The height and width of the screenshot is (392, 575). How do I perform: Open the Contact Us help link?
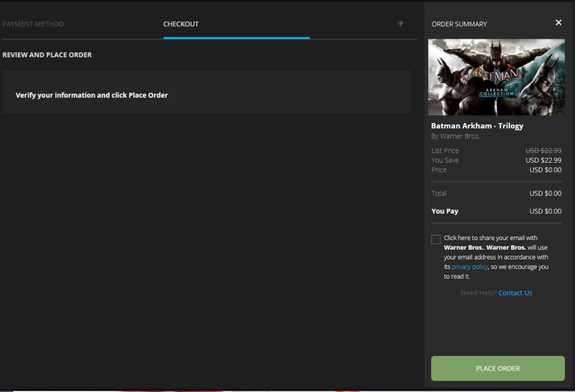point(515,293)
